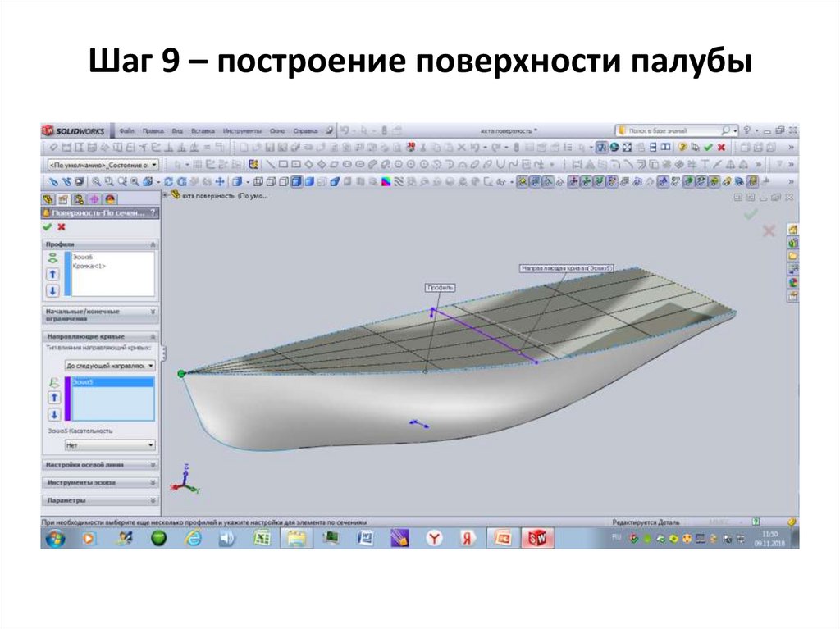Click the red X in the top toolbar

pos(722,147)
